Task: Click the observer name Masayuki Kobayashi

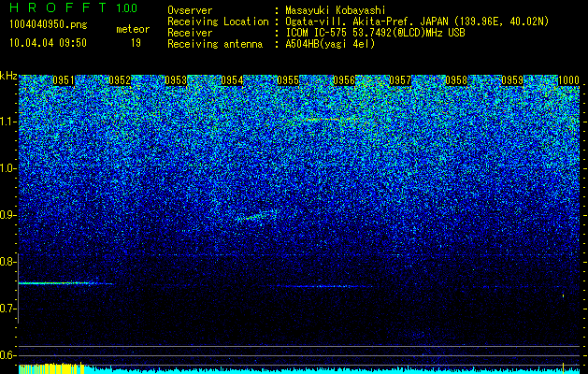Action: click(336, 10)
